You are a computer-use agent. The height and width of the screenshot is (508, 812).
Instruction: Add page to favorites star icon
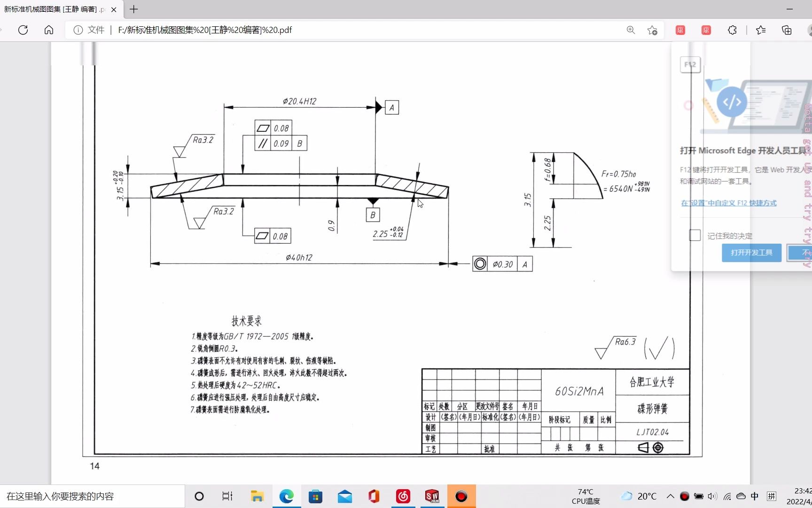652,30
